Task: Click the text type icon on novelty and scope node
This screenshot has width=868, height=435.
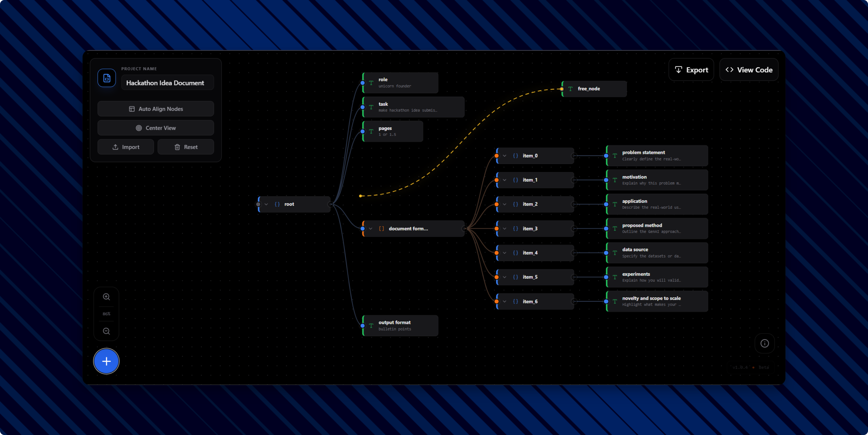Action: click(615, 301)
